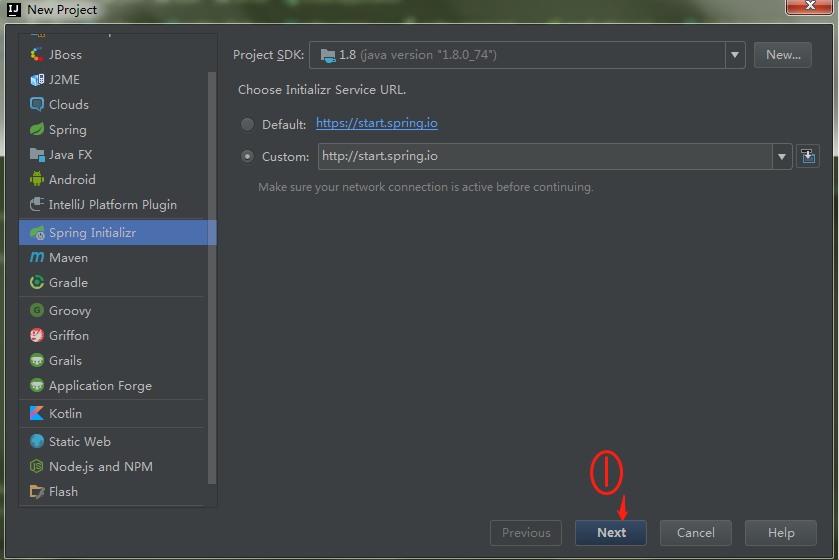This screenshot has width=839, height=560.
Task: Expand the Custom URL history dropdown
Action: pyautogui.click(x=782, y=157)
